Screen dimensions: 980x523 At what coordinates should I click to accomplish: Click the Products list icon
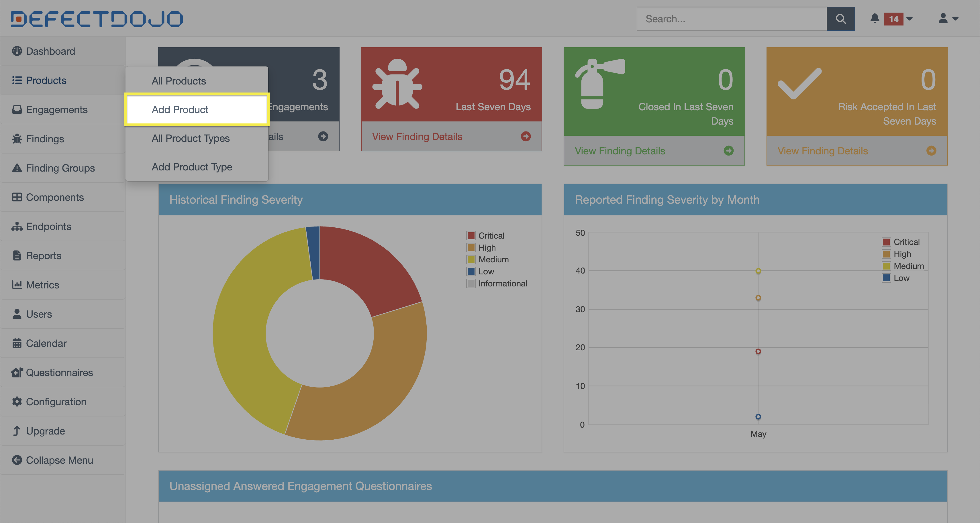click(17, 80)
